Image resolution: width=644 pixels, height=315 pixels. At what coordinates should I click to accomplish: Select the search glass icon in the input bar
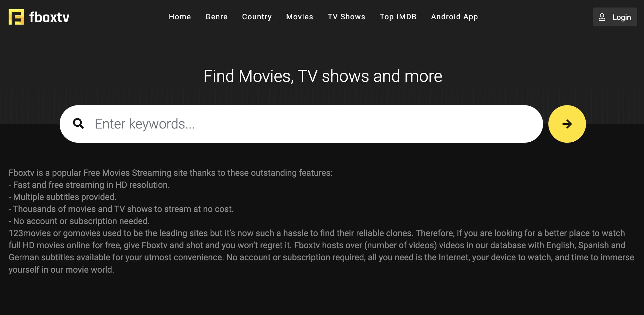(x=78, y=124)
